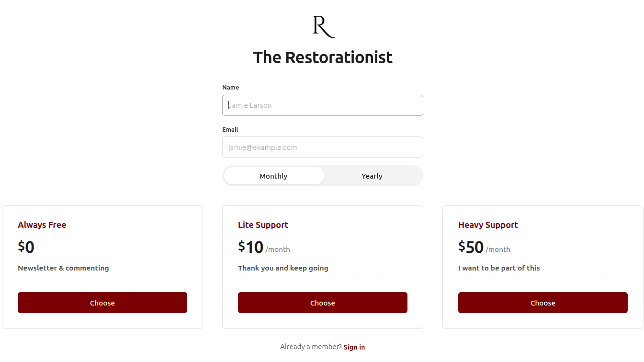
Task: Select Monthly billing option
Action: pyautogui.click(x=273, y=176)
